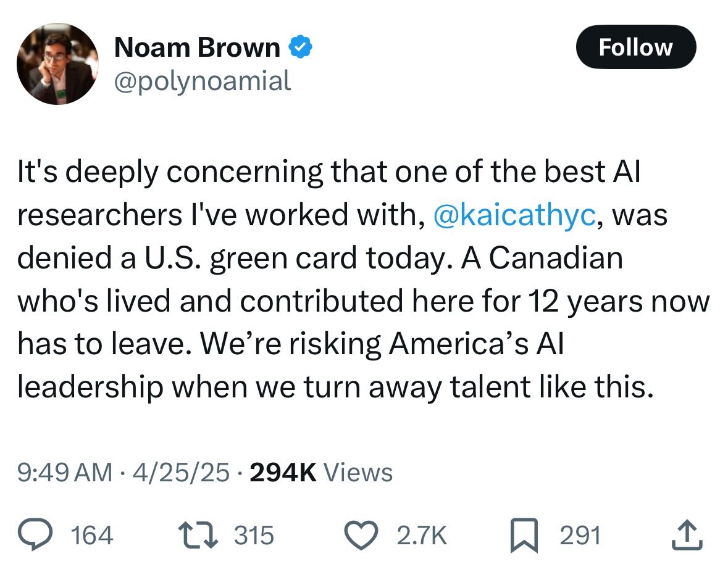Open the 294K Views analytics

click(321, 473)
